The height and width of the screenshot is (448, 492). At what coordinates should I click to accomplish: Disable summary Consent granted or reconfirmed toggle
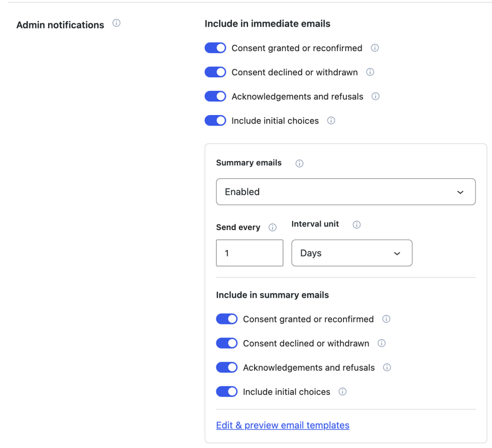[226, 319]
